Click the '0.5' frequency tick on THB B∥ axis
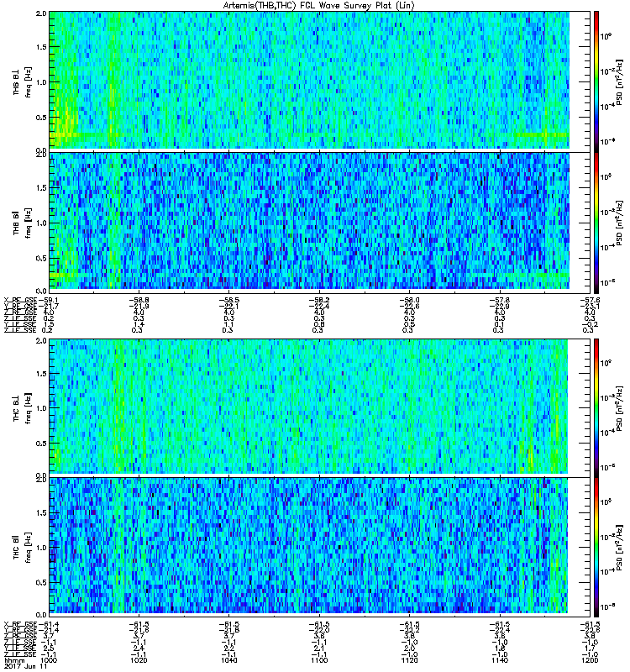630x672 pixels. 41,259
